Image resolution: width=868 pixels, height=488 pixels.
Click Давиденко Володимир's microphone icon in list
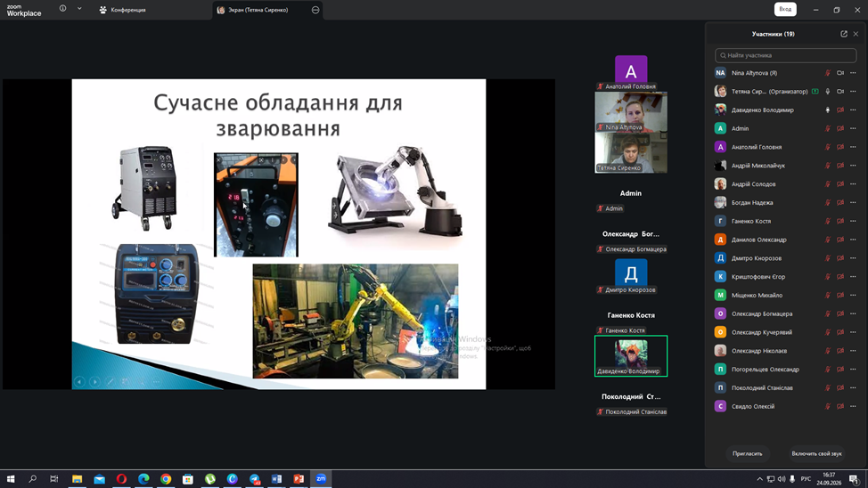(x=828, y=110)
